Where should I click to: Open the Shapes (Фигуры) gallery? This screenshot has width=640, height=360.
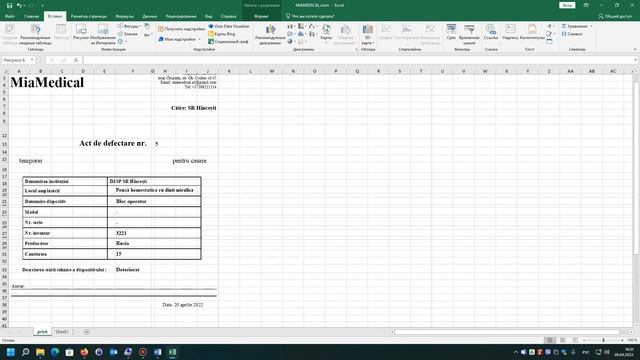[x=130, y=26]
